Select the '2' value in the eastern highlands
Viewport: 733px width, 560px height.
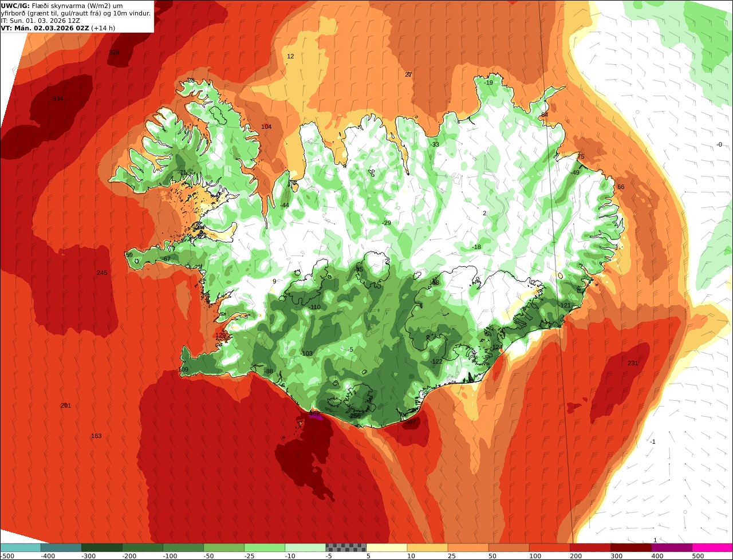click(x=484, y=214)
